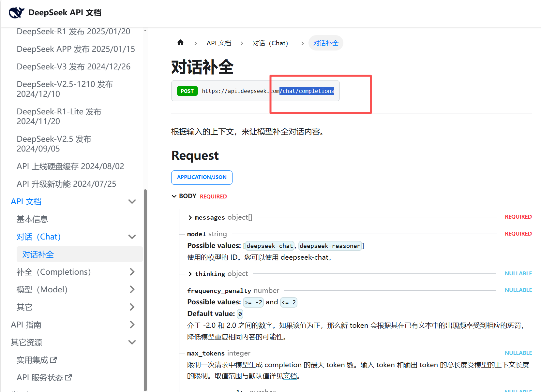Click the deepseek-chat value tag
Viewport: 541px width, 392px height.
(270, 246)
